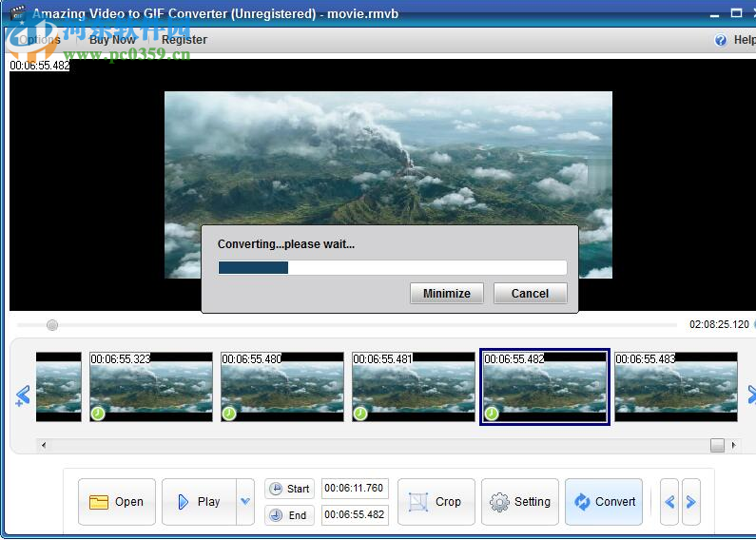Step to next frame with right arrow
The height and width of the screenshot is (540, 756).
[691, 501]
